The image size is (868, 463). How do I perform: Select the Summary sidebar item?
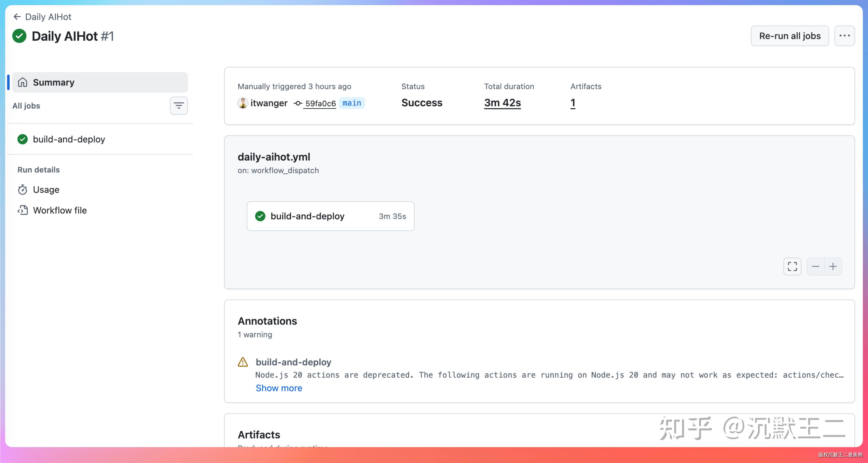click(100, 82)
